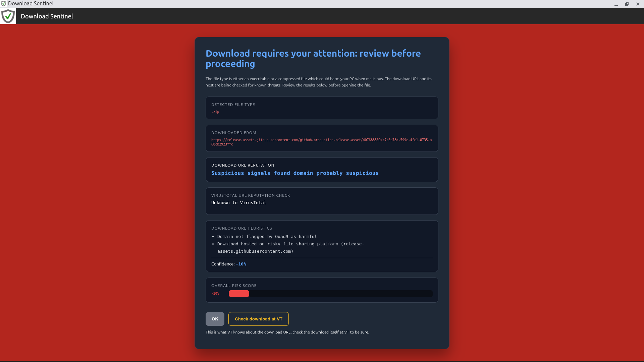
Task: Open the githubusercontent download URL link
Action: 321,142
